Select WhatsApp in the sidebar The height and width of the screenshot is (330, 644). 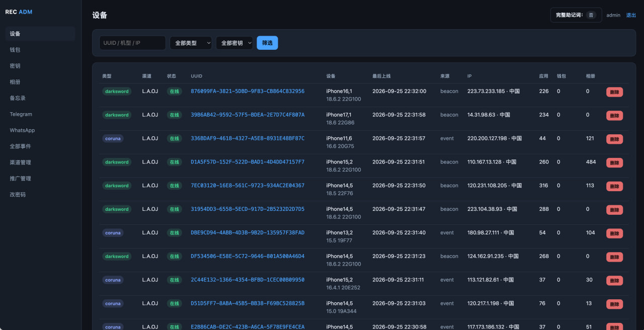coord(40,130)
